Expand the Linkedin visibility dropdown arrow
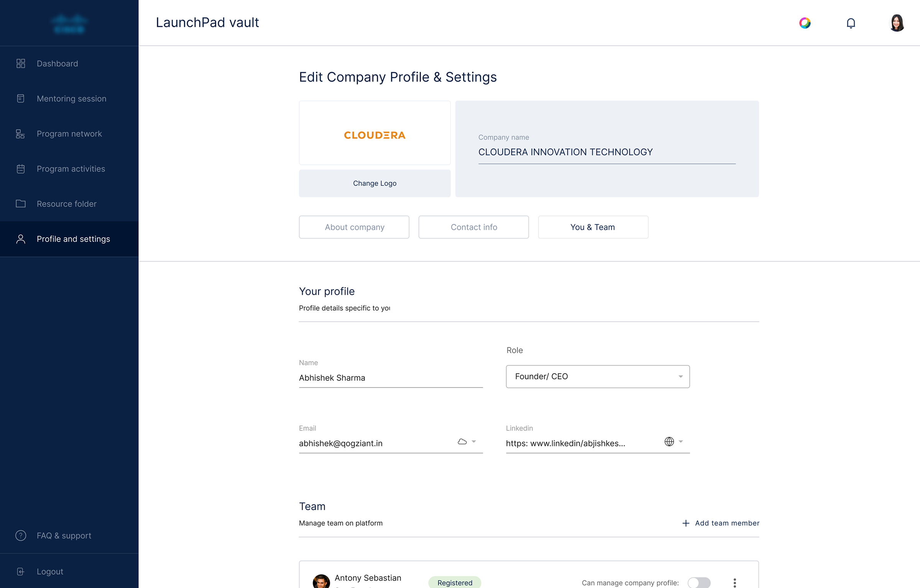The width and height of the screenshot is (920, 588). (681, 442)
